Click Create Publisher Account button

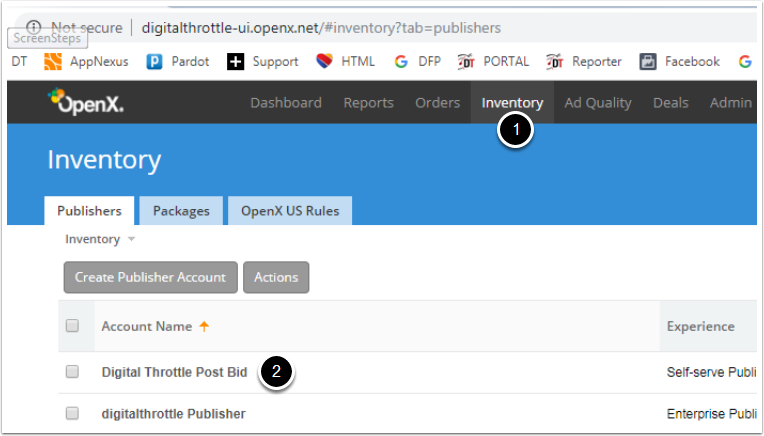(x=151, y=277)
